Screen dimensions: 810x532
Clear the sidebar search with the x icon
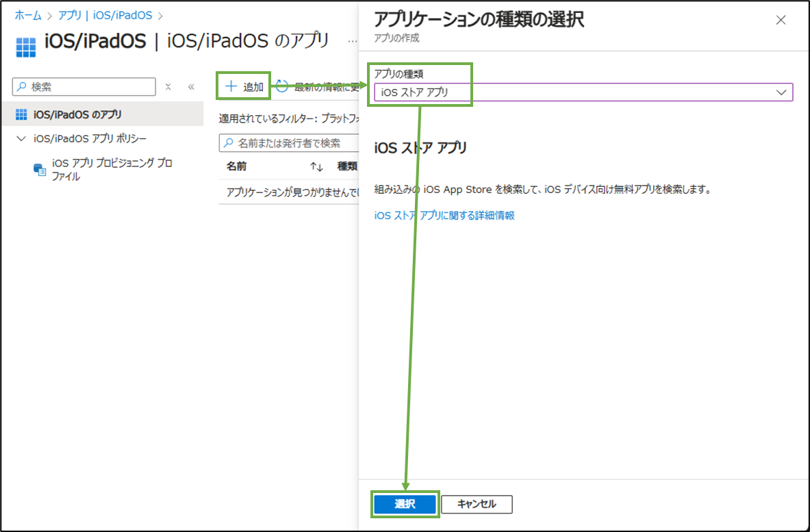(x=168, y=87)
